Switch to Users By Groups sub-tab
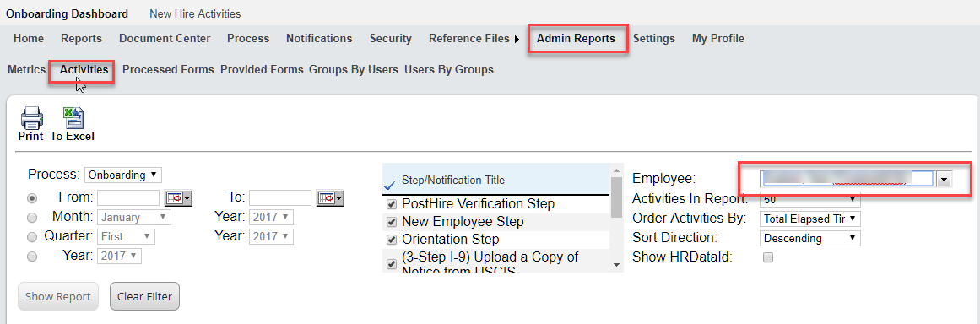Viewport: 980px width, 324px height. 449,70
